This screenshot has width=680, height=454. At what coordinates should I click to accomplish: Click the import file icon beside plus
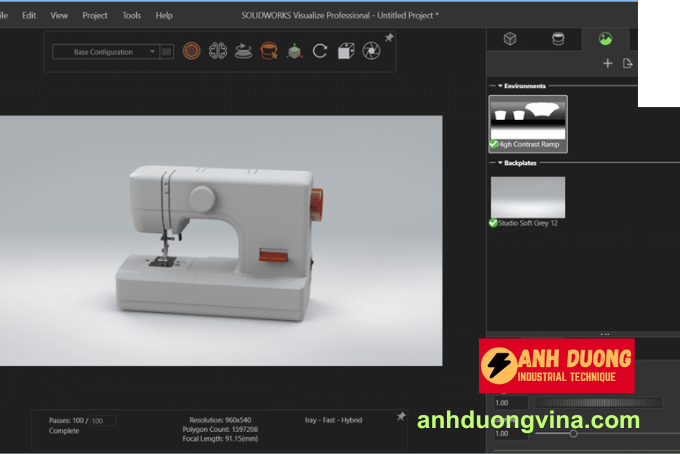point(628,64)
